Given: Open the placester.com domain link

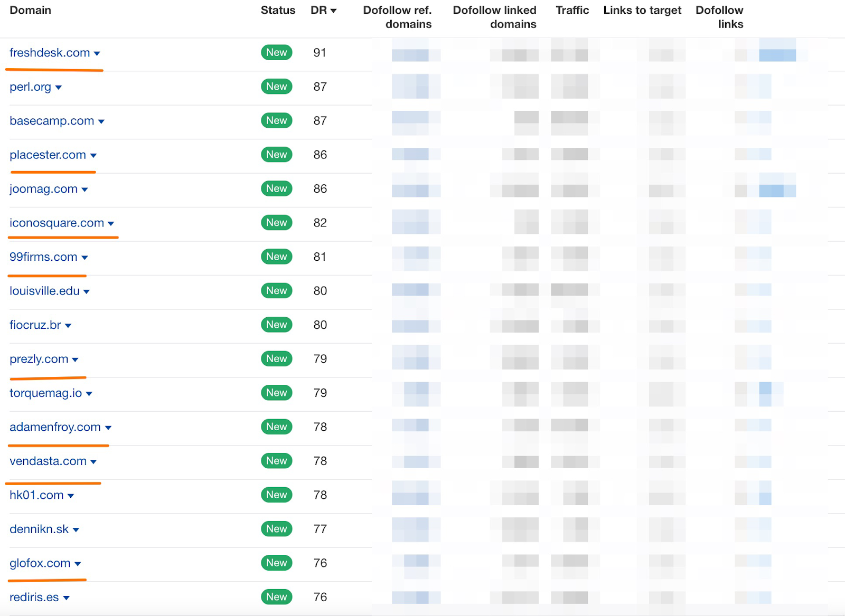Looking at the screenshot, I should click(48, 155).
